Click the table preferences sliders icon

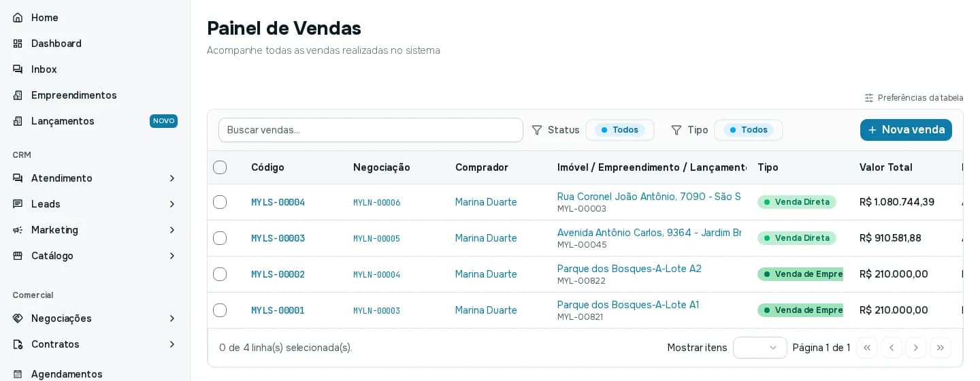tap(869, 98)
